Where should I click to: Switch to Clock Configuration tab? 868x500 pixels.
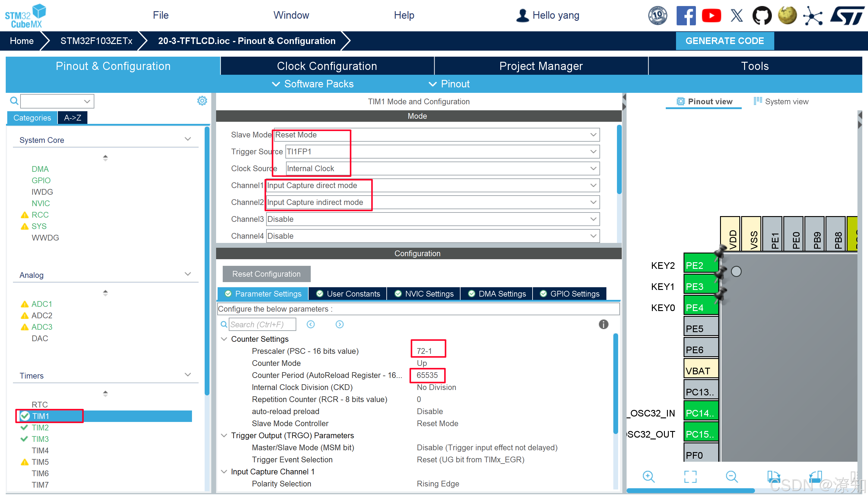(x=327, y=66)
